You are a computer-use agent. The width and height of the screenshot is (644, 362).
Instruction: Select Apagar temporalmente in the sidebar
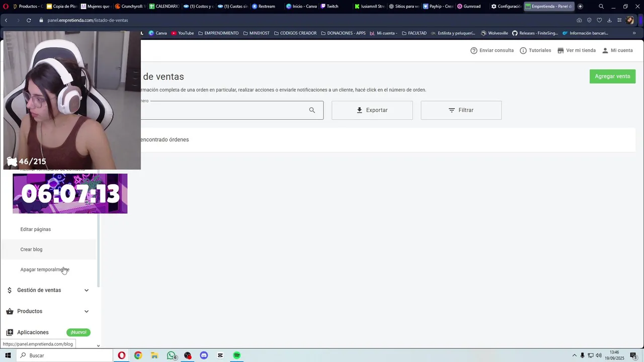pos(45,269)
